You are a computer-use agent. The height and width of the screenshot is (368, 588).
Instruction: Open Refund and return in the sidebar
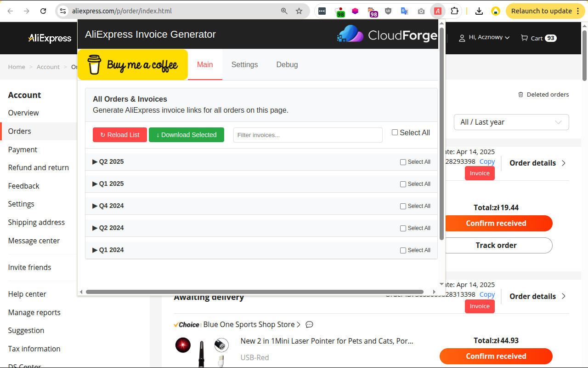38,167
